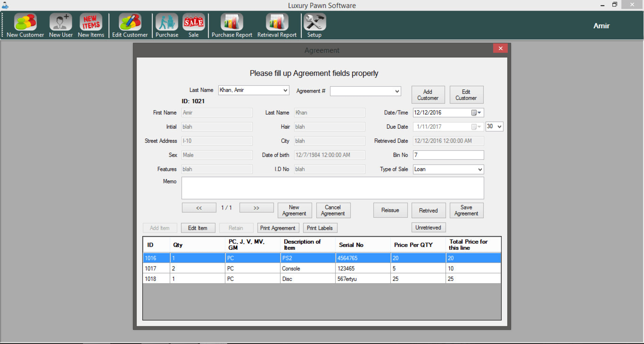Click serial number 567ertyu cell
This screenshot has width=644, height=344.
coord(363,278)
